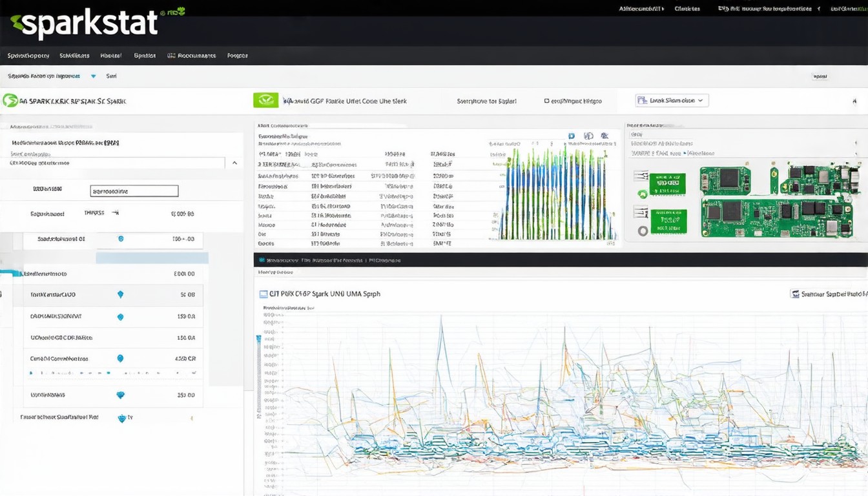Click the leftmost small icon above the bar chart
Screen dimensions: 868x496
pyautogui.click(x=572, y=136)
